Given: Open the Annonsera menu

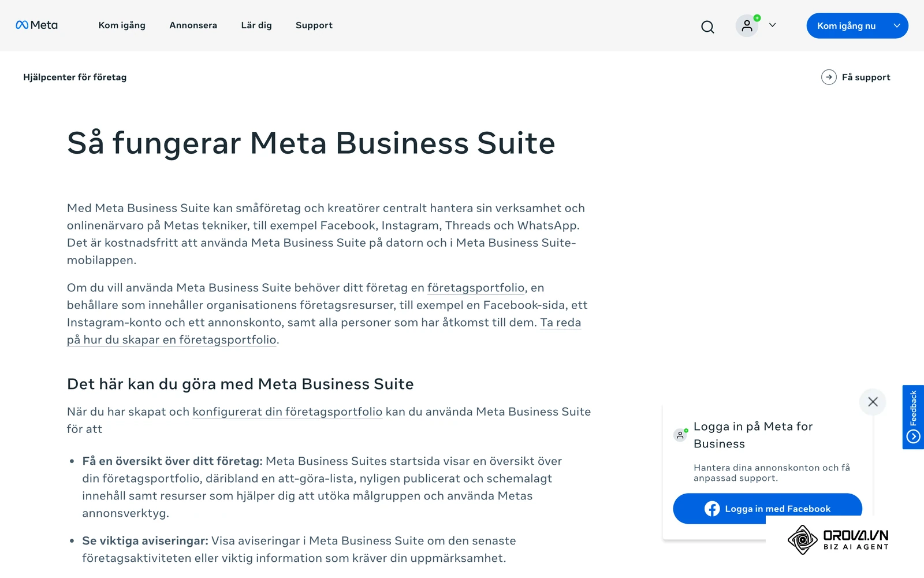Looking at the screenshot, I should (193, 25).
